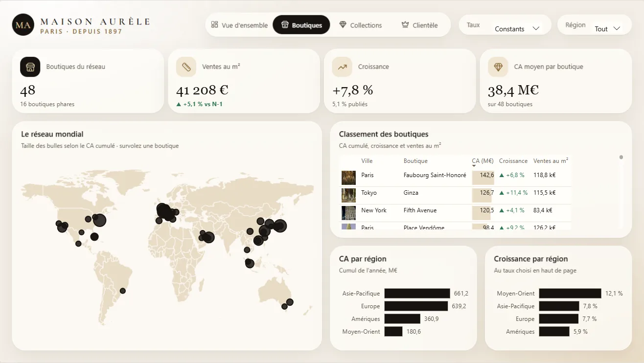Image resolution: width=644 pixels, height=363 pixels.
Task: Select the Europe bar in CA par région
Action: 416,306
